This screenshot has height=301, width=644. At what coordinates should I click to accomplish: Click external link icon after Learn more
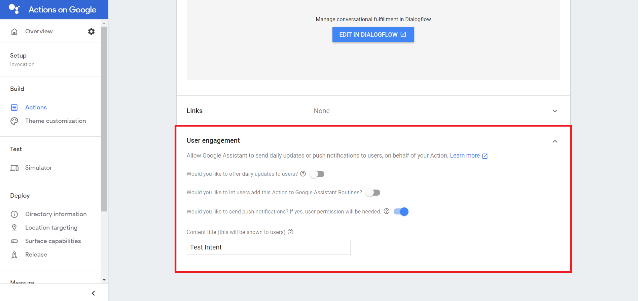click(x=485, y=156)
